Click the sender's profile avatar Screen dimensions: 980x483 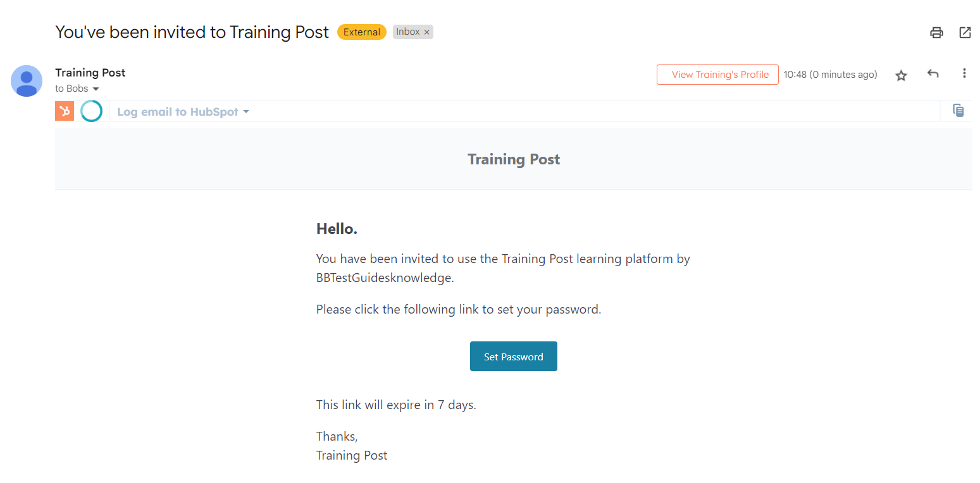click(27, 81)
